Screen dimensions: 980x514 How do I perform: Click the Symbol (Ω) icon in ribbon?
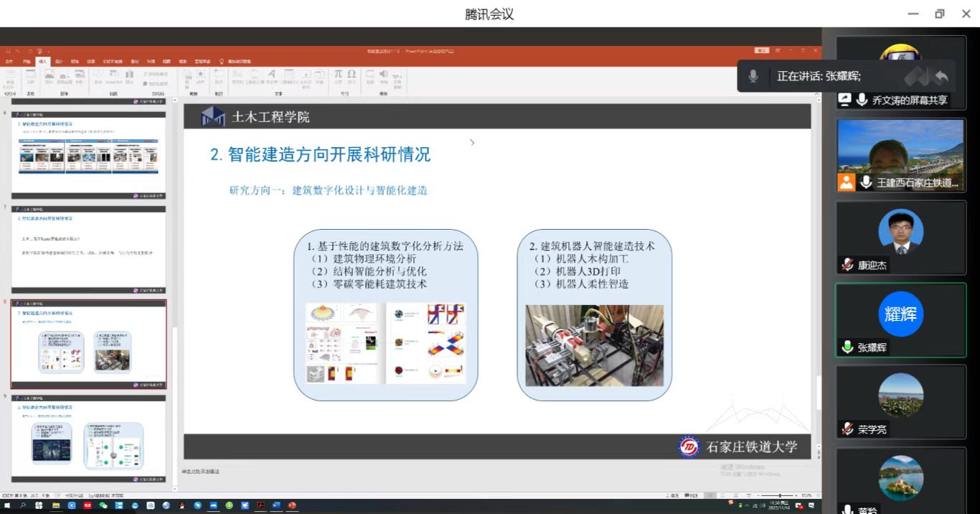(x=352, y=75)
